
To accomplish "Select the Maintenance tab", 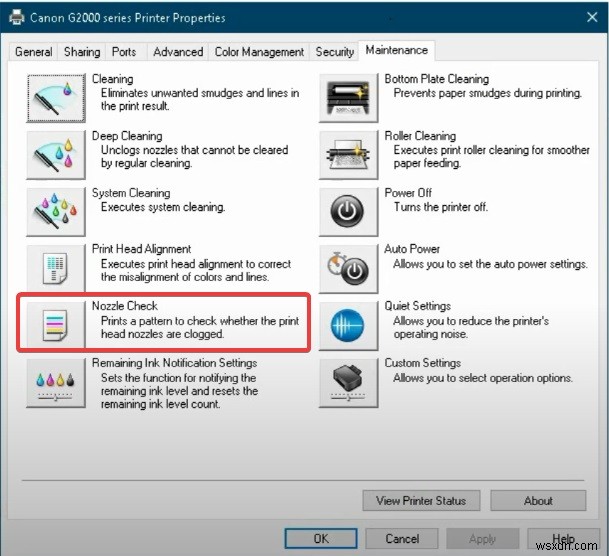I will (397, 50).
